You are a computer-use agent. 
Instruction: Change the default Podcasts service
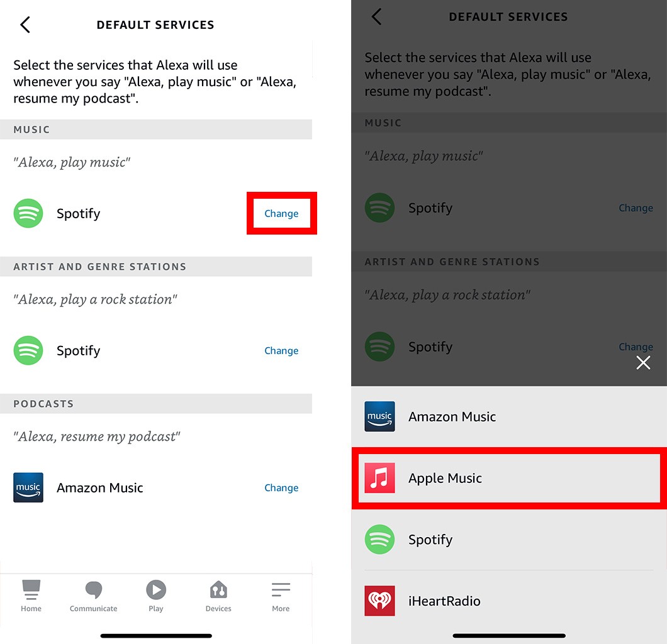[282, 487]
